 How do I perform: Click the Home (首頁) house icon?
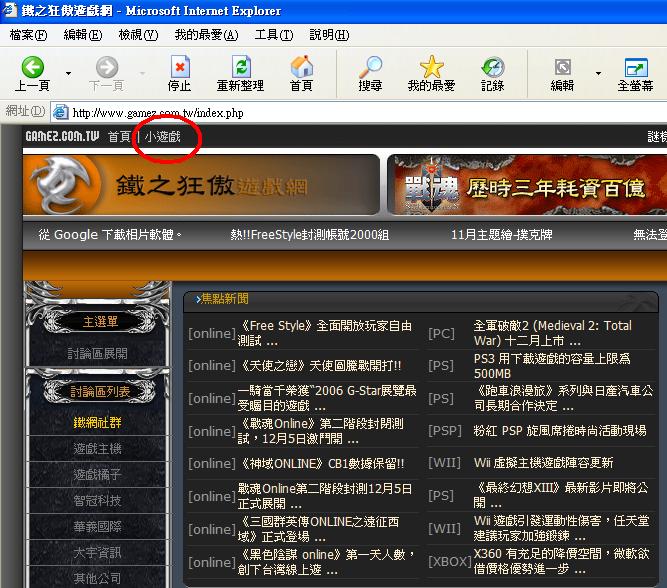tap(302, 67)
